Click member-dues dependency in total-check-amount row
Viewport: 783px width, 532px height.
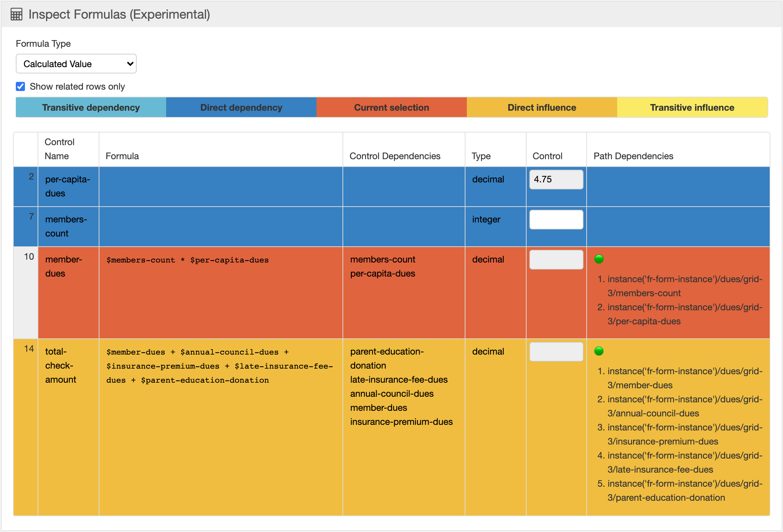[379, 408]
